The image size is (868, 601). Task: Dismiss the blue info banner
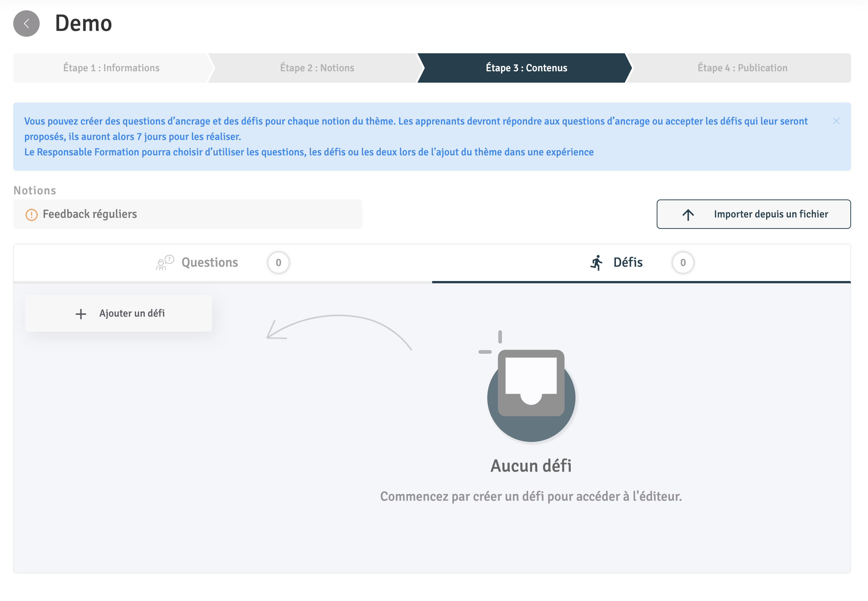coord(836,121)
